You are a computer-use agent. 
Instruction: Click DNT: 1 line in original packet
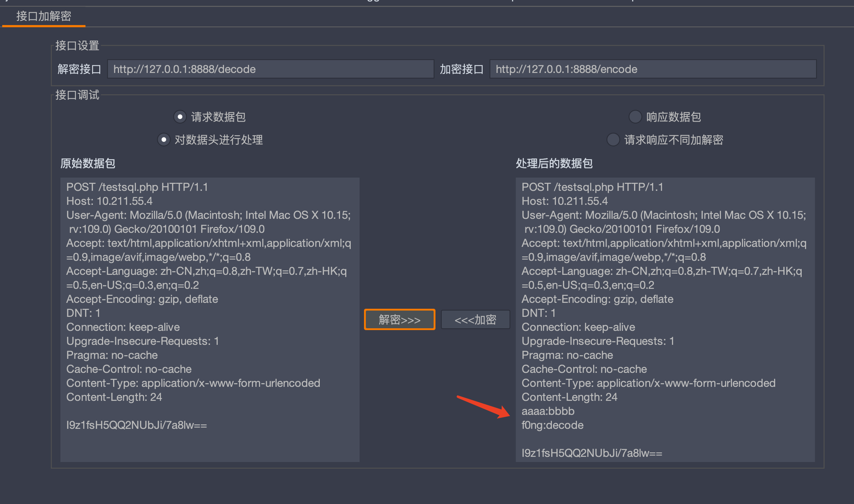[x=83, y=313]
